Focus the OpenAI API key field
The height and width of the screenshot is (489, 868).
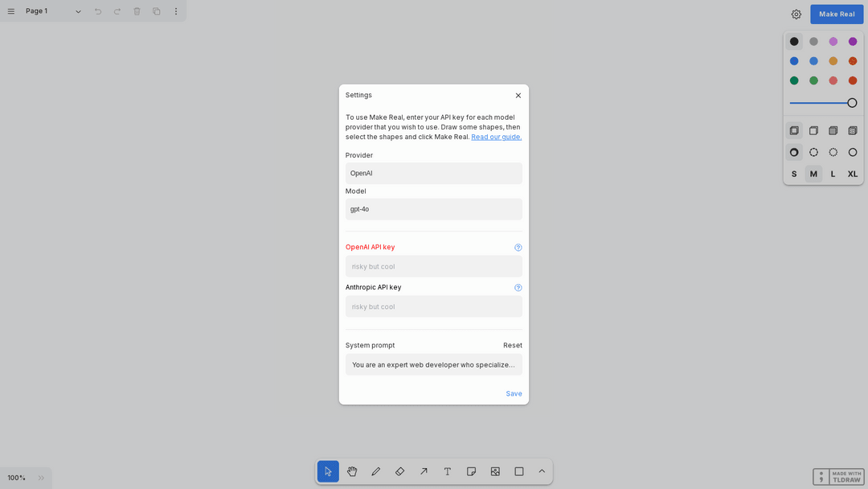point(433,266)
